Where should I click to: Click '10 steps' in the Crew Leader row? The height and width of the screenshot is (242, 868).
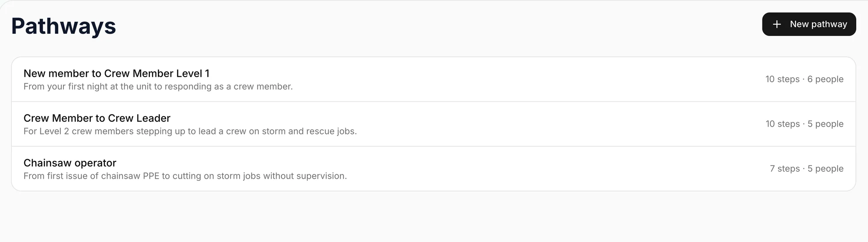click(783, 124)
